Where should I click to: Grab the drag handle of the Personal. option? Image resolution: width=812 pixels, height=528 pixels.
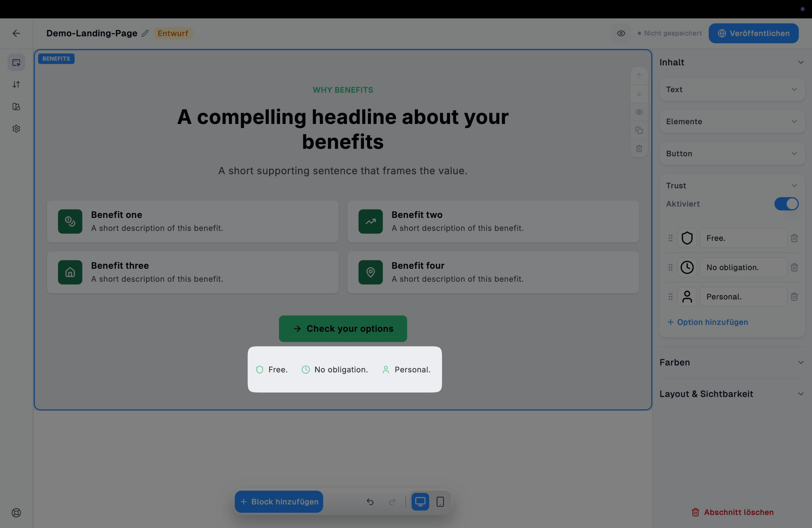(671, 297)
